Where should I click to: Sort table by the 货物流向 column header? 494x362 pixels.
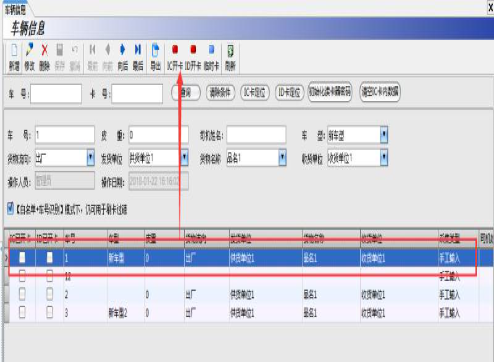[x=207, y=238]
